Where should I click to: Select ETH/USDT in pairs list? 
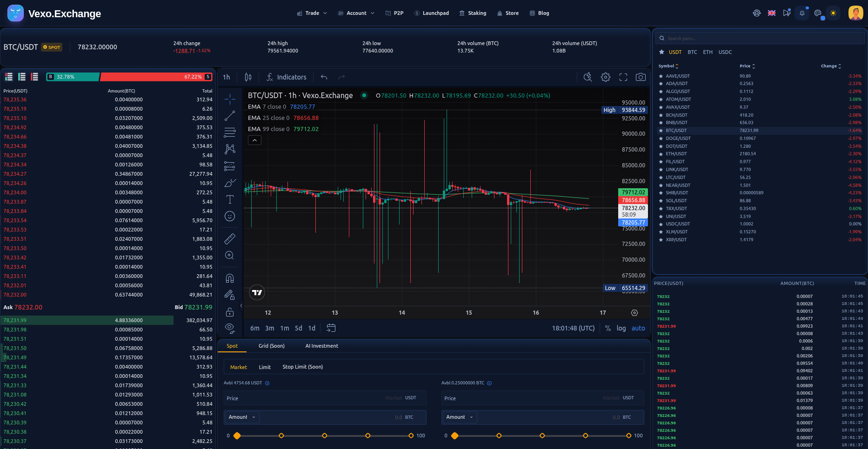760,154
